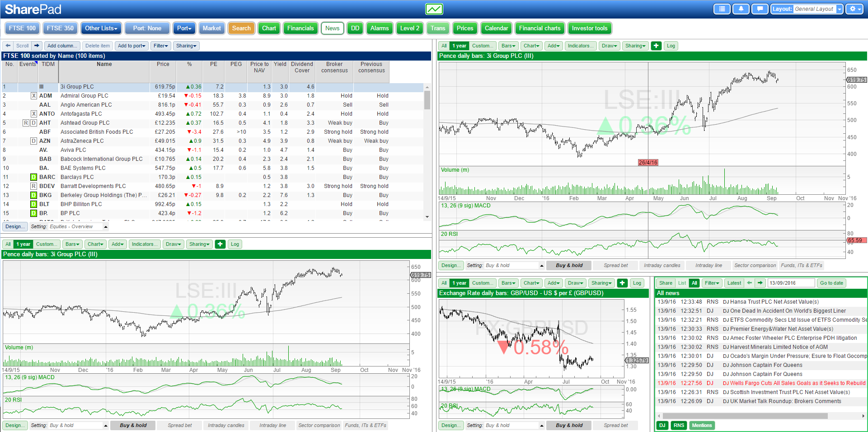Click R event icon for Barratt Developments
This screenshot has width=868, height=432.
click(x=34, y=186)
